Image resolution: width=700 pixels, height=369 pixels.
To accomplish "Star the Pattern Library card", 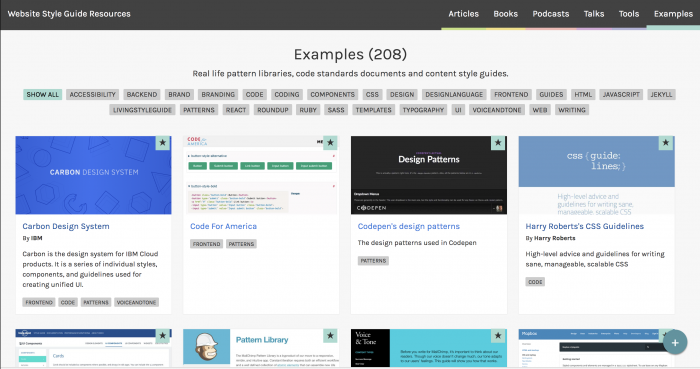I will [330, 336].
